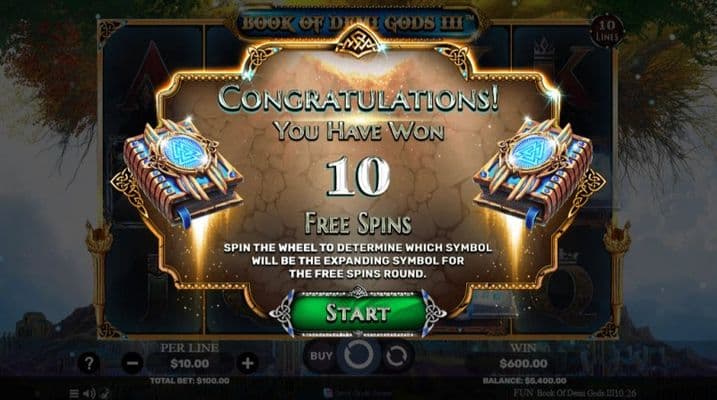Open the hamburger menu icon
The image size is (717, 400).
[x=74, y=393]
